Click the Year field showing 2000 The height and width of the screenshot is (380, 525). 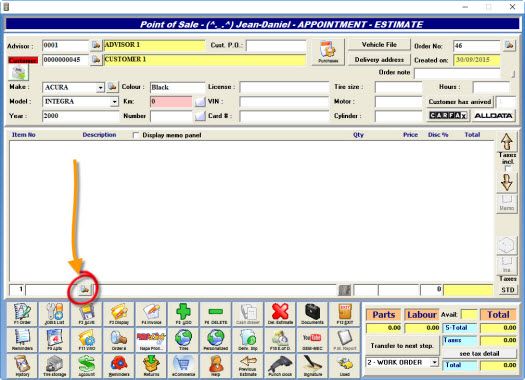[x=80, y=116]
